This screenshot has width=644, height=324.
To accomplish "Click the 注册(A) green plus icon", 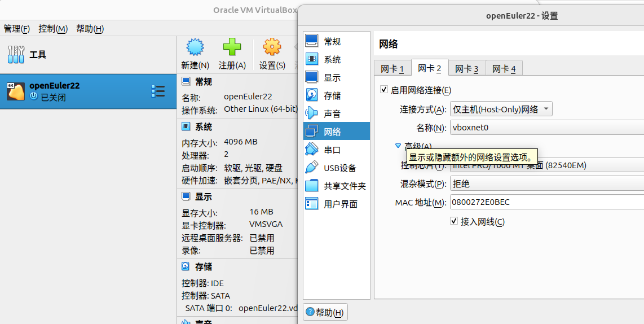I will click(232, 47).
